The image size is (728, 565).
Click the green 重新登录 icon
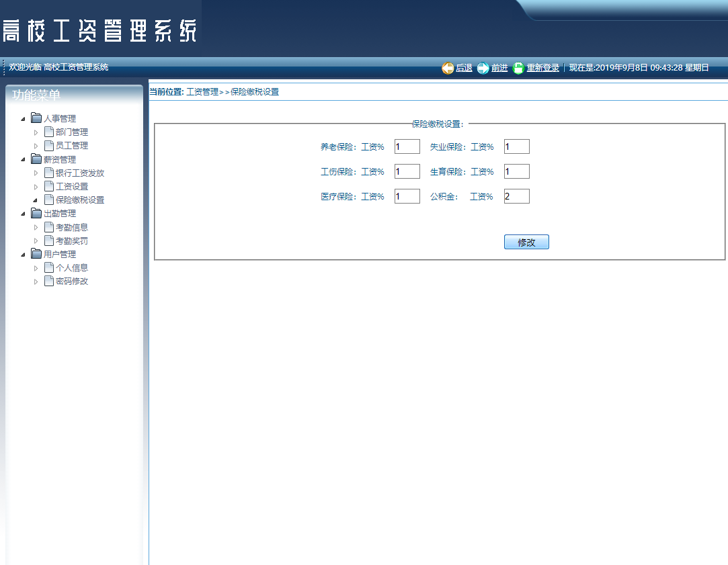point(518,68)
